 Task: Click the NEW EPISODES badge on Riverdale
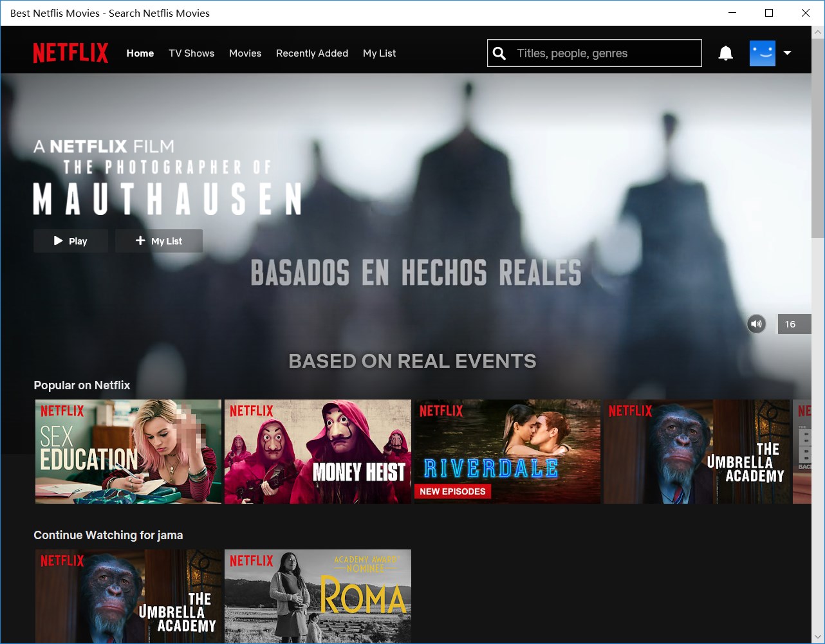tap(452, 491)
